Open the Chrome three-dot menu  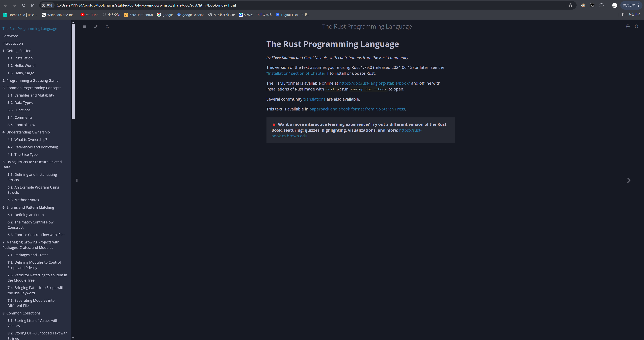click(638, 5)
